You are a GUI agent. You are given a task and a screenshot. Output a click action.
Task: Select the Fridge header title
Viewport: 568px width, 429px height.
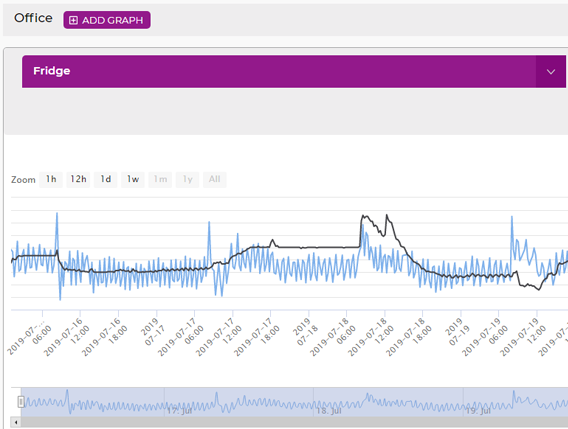pyautogui.click(x=52, y=71)
